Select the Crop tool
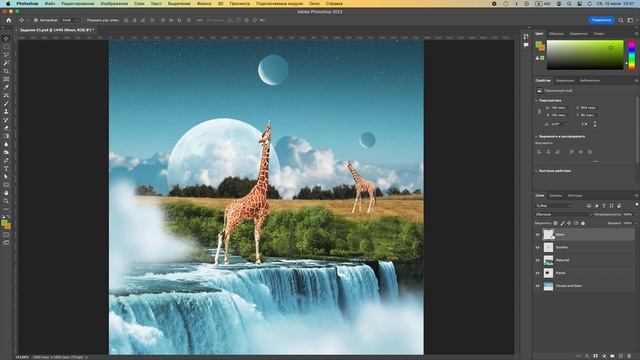 point(6,71)
